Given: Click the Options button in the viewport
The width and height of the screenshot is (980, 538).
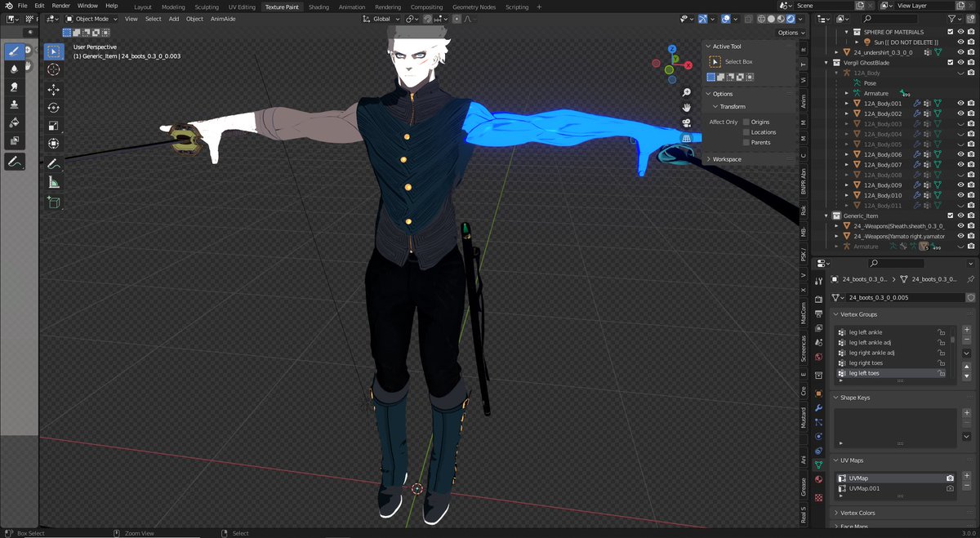Looking at the screenshot, I should point(789,33).
